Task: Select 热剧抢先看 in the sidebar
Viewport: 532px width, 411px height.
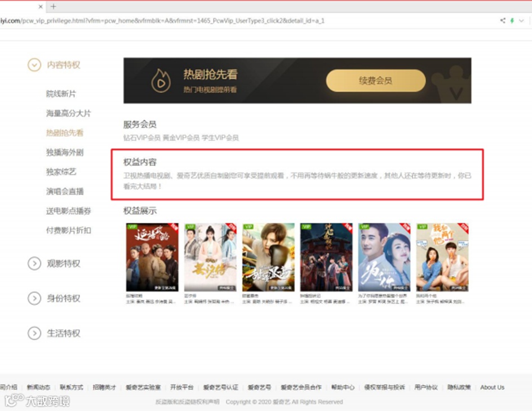Action: tap(65, 132)
